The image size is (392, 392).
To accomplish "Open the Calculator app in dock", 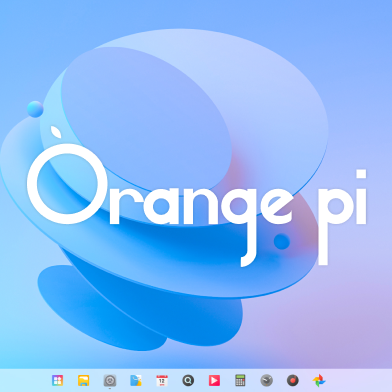I will pos(240,380).
